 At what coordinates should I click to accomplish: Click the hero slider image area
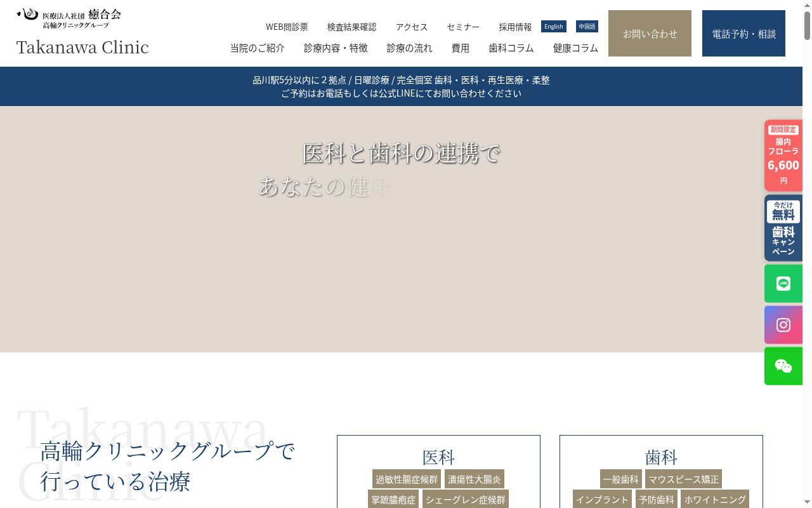(401, 229)
